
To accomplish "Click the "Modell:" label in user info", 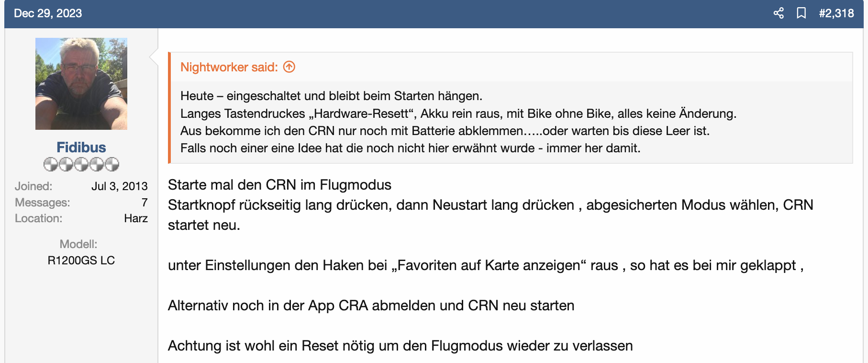I will coord(78,244).
